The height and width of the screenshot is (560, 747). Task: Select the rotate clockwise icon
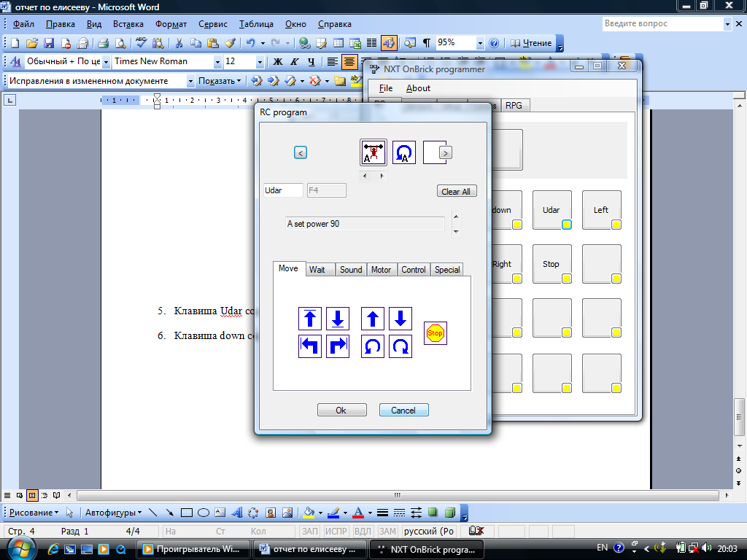[x=400, y=346]
